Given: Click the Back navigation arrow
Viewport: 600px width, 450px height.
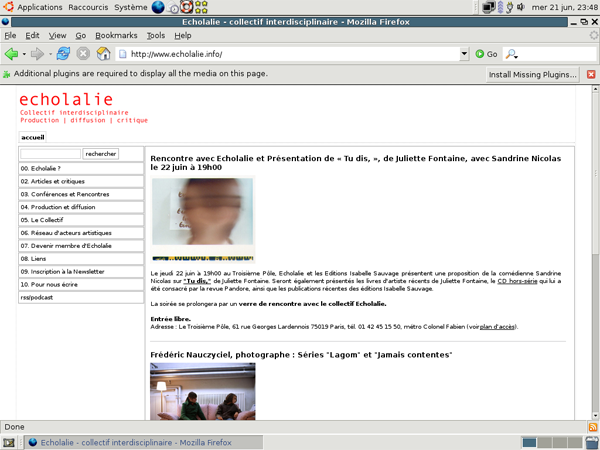Looking at the screenshot, I should [11, 54].
